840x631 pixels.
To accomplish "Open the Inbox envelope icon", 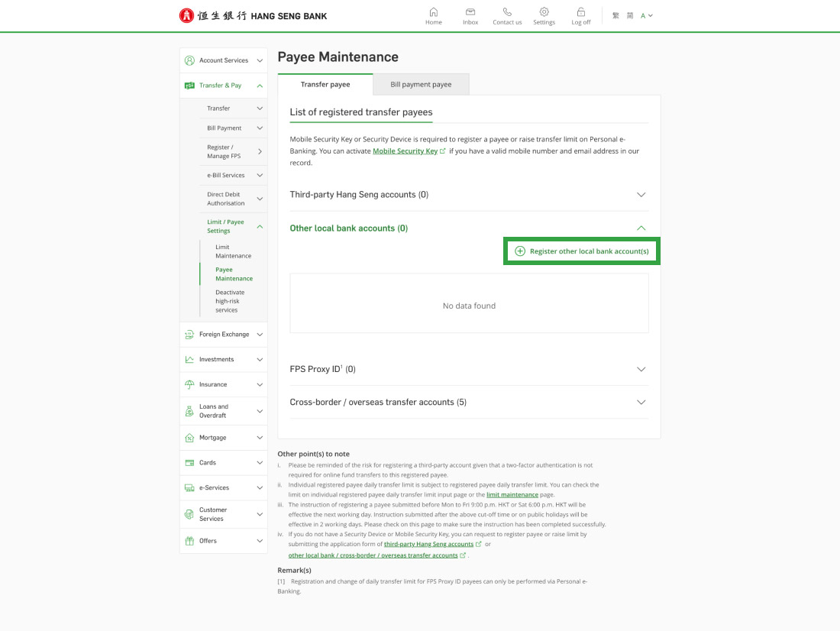I will 470,12.
